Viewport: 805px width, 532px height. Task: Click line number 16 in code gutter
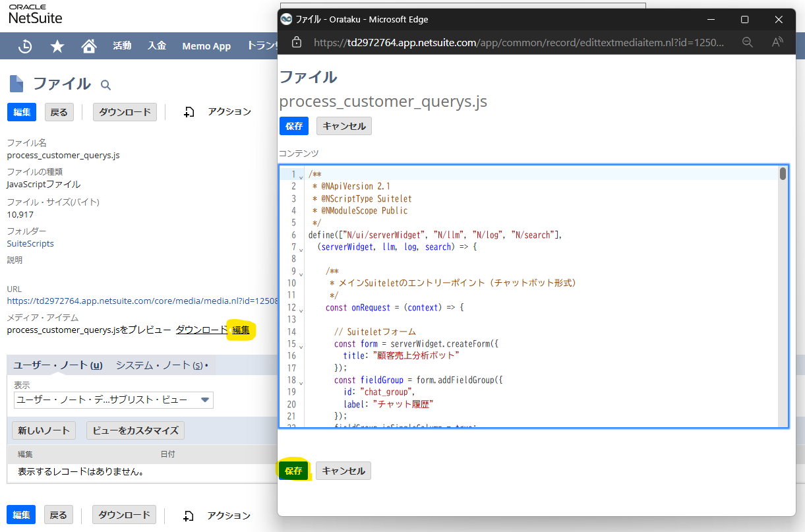click(292, 355)
